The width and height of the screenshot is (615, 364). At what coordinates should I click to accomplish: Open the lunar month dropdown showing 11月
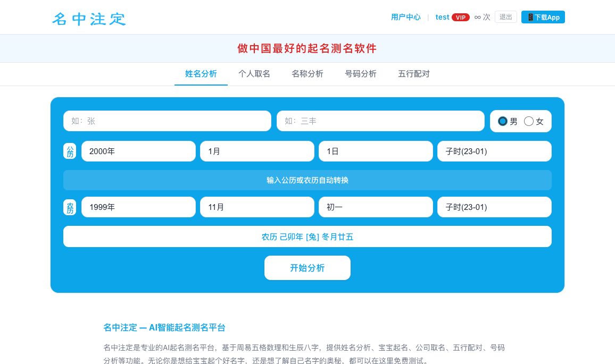coord(257,207)
